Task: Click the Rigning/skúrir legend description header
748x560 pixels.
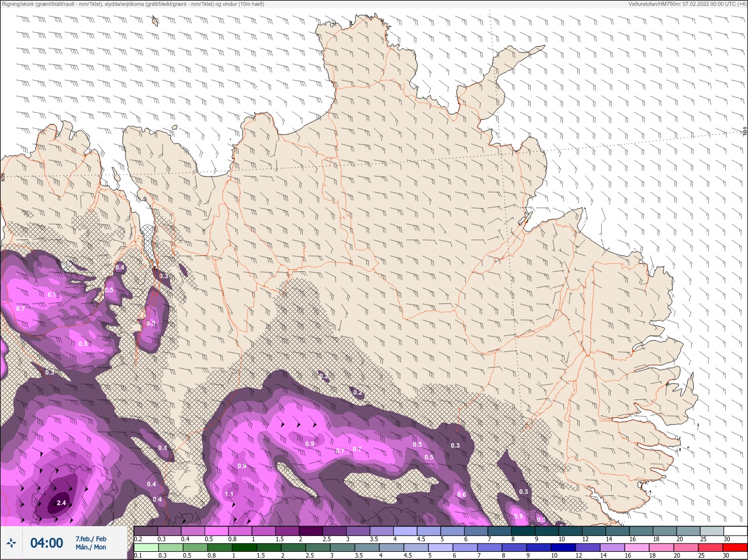Action: (x=133, y=4)
